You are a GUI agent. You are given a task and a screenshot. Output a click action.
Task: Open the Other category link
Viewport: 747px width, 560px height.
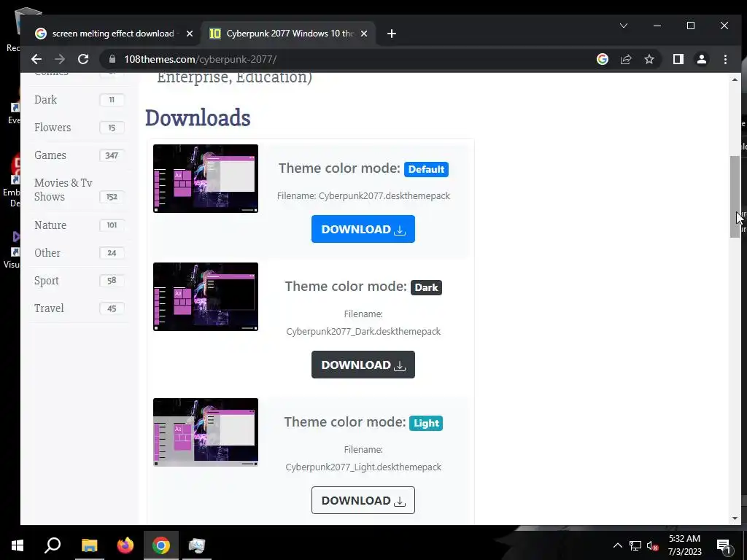tap(47, 253)
